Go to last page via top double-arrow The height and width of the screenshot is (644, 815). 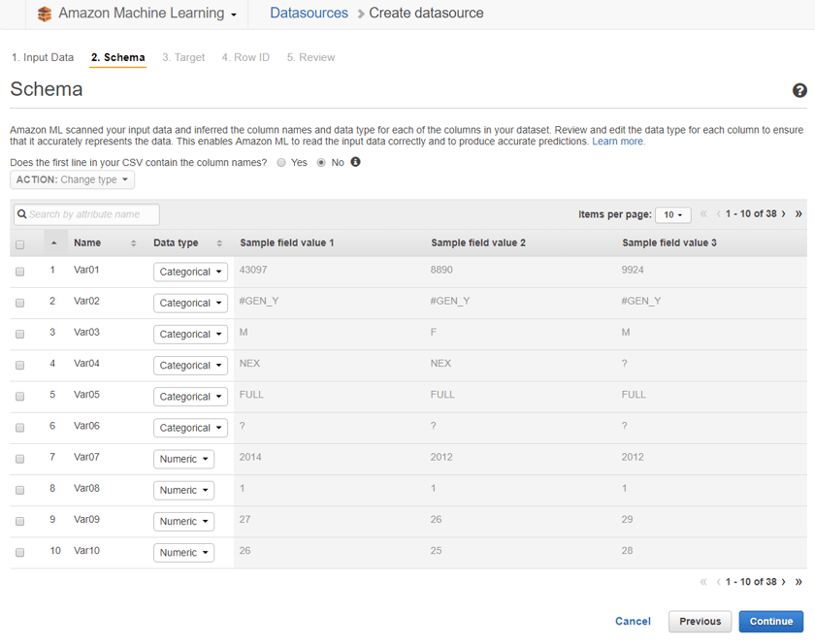pyautogui.click(x=799, y=213)
